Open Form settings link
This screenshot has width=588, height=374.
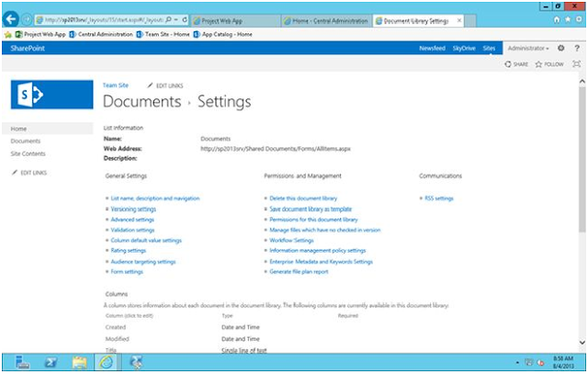(127, 272)
